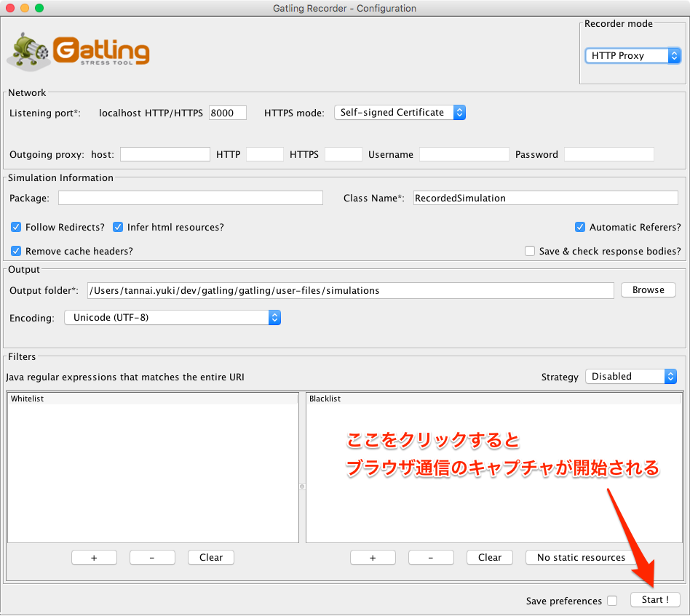Enable the Save preferences checkbox
This screenshot has height=616, width=690.
tap(612, 601)
